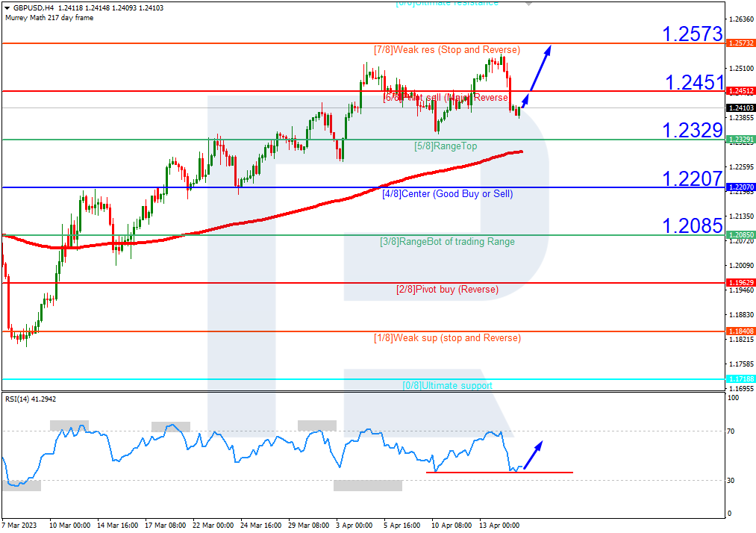This screenshot has width=756, height=533.
Task: Click the [2/8]Pivot buy (Reverse) label
Action: click(447, 290)
